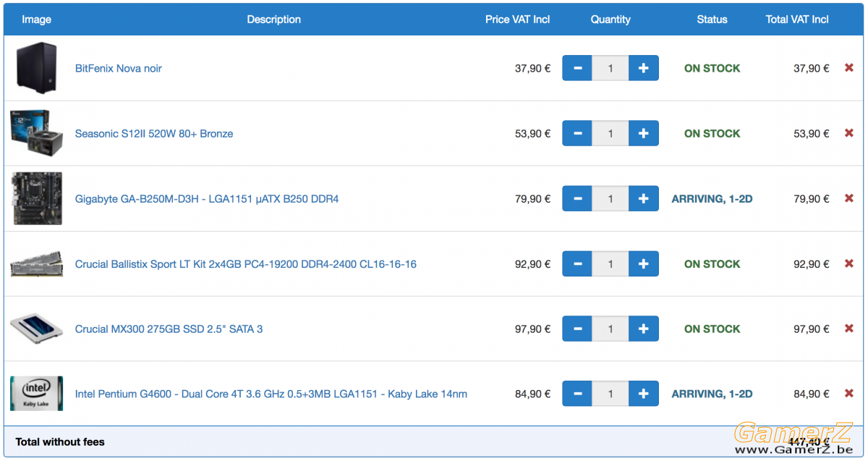The image size is (868, 461).
Task: Decrease quantity of Seasonic S12II 520W
Action: click(x=577, y=133)
